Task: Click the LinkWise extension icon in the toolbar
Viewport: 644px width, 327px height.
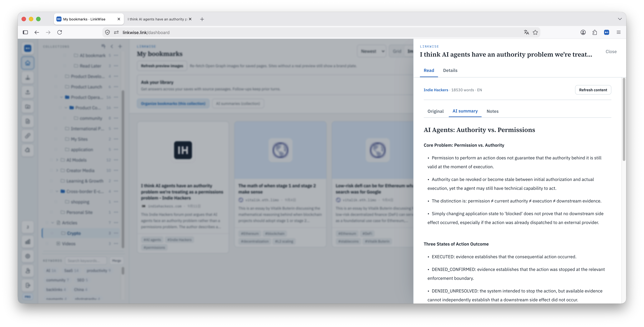Action: (606, 32)
